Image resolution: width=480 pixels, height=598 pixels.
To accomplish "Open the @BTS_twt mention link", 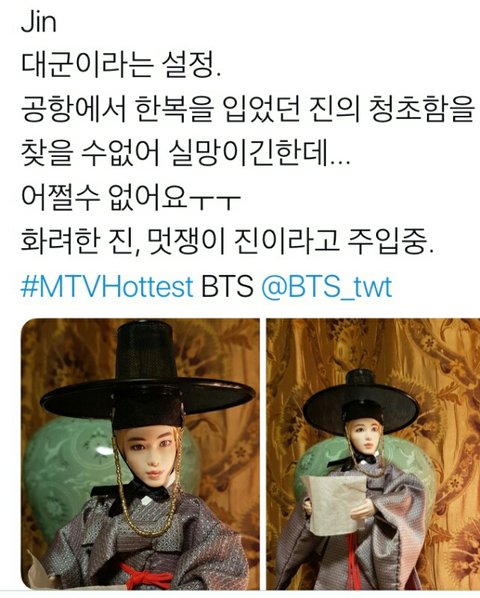I will 327,288.
